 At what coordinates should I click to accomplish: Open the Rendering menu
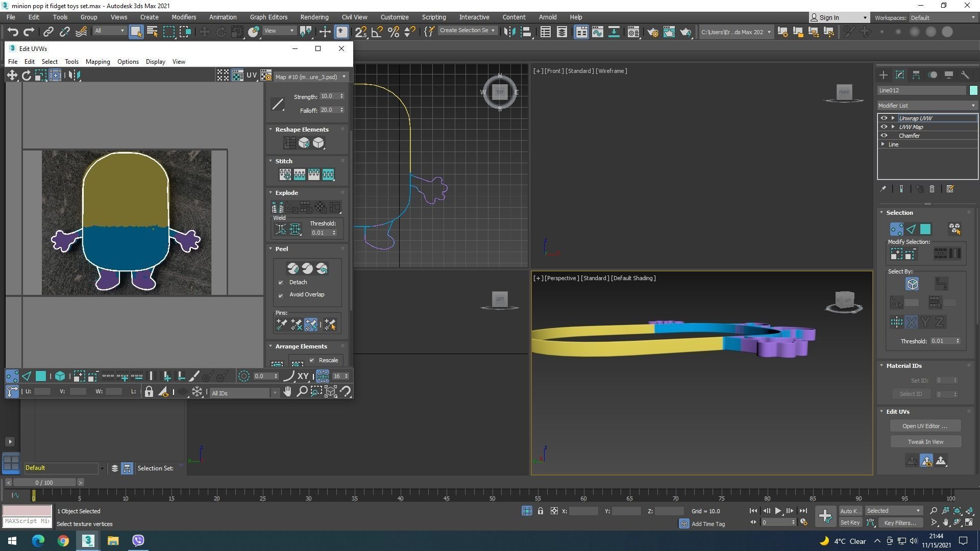(x=314, y=17)
